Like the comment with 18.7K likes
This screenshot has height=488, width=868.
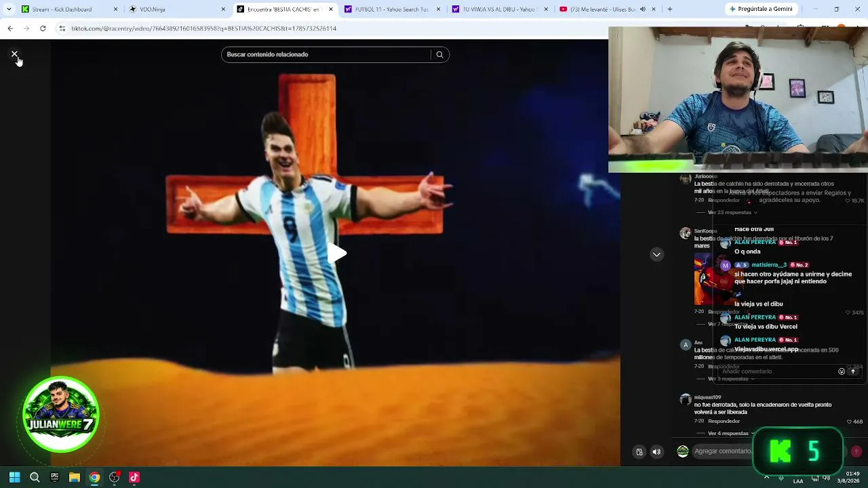(847, 201)
